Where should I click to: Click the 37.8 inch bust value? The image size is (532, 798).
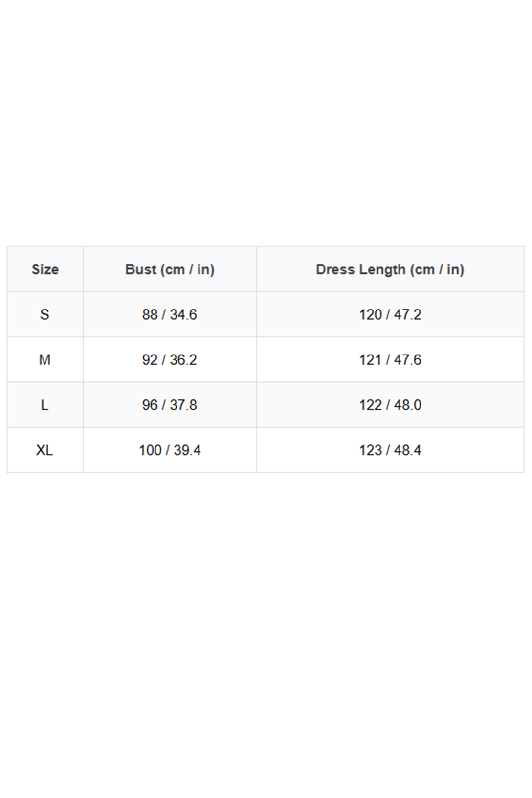click(183, 405)
